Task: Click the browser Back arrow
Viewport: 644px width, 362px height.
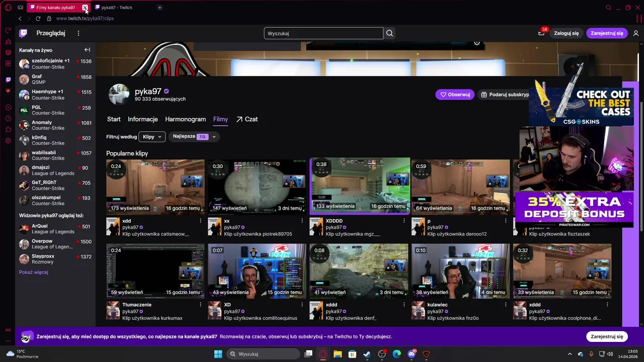Action: pyautogui.click(x=20, y=19)
